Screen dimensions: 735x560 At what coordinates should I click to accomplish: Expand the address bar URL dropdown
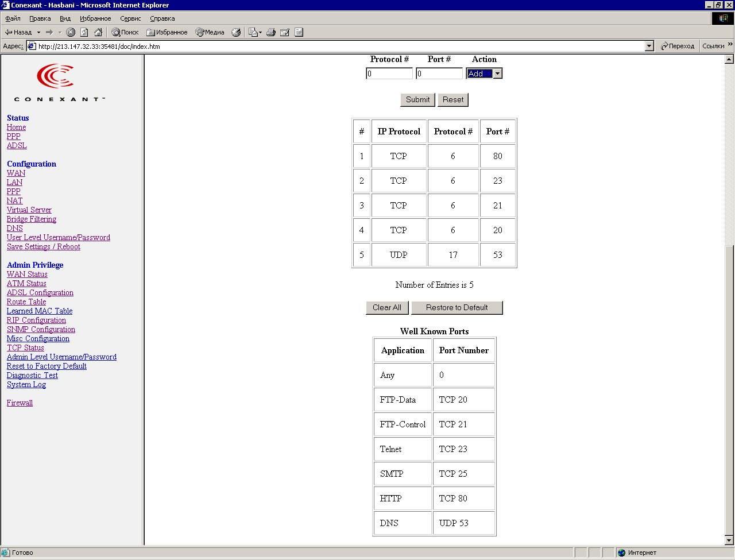click(x=649, y=46)
